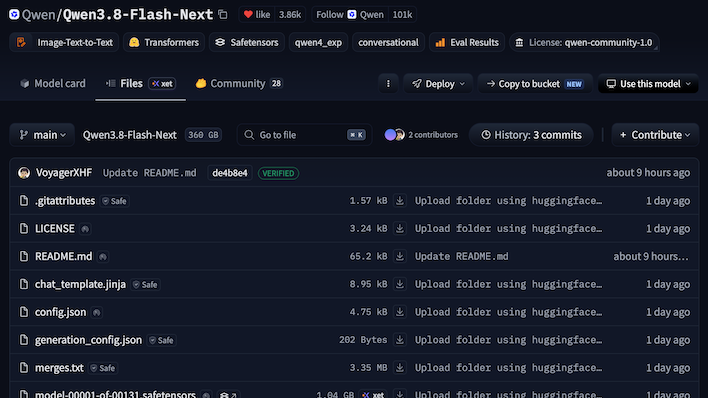Download config.json via download icon
This screenshot has width=708, height=398.
pyautogui.click(x=400, y=312)
